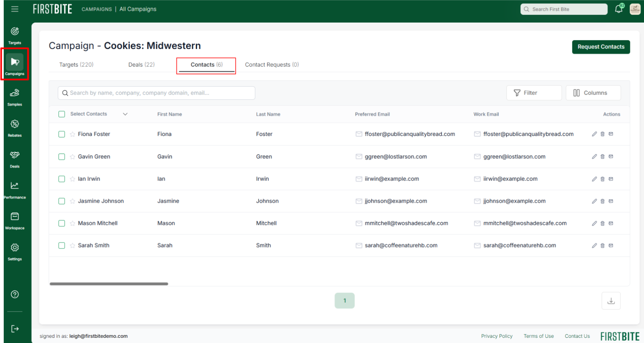Sort by the Preferred Email column header
The width and height of the screenshot is (644, 343).
coord(372,114)
